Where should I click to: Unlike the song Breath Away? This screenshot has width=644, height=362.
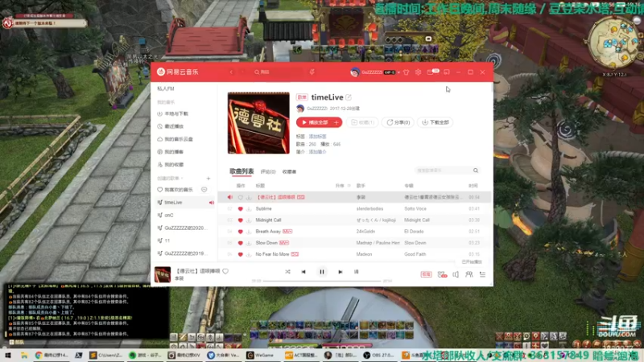[x=241, y=232]
